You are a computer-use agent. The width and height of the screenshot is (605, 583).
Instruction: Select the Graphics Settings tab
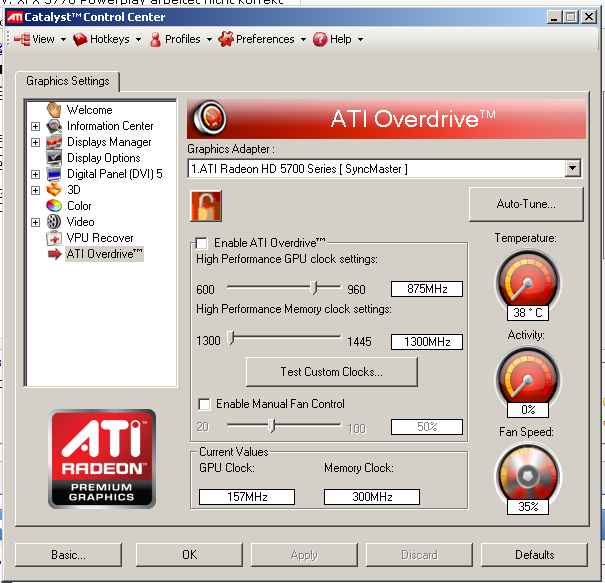(x=68, y=81)
